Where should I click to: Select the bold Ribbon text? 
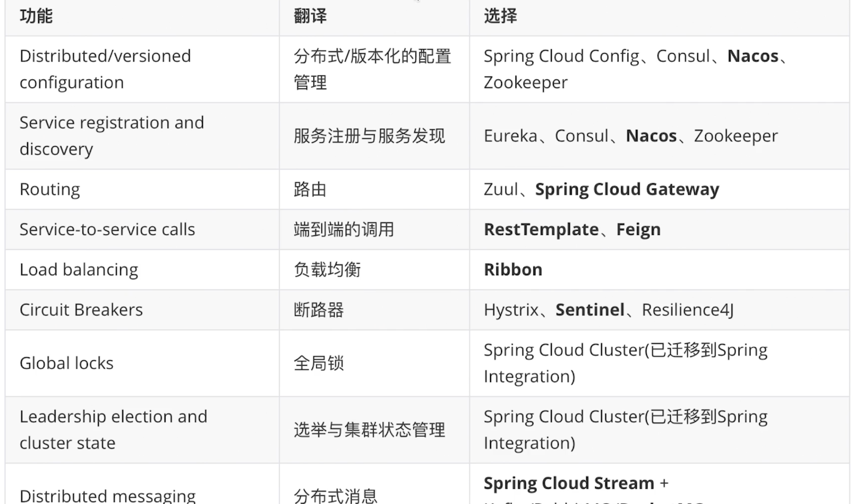513,270
